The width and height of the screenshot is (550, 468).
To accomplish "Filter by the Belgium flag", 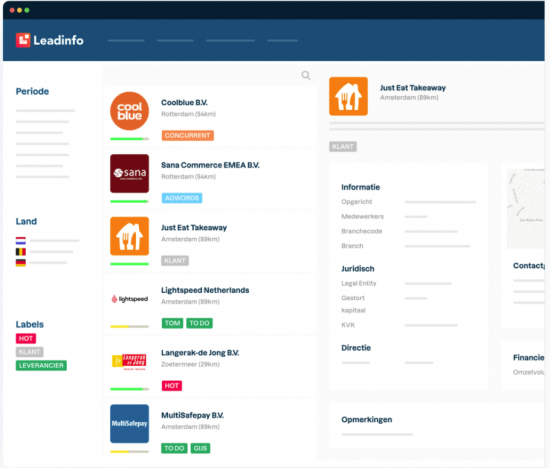I will click(x=21, y=252).
